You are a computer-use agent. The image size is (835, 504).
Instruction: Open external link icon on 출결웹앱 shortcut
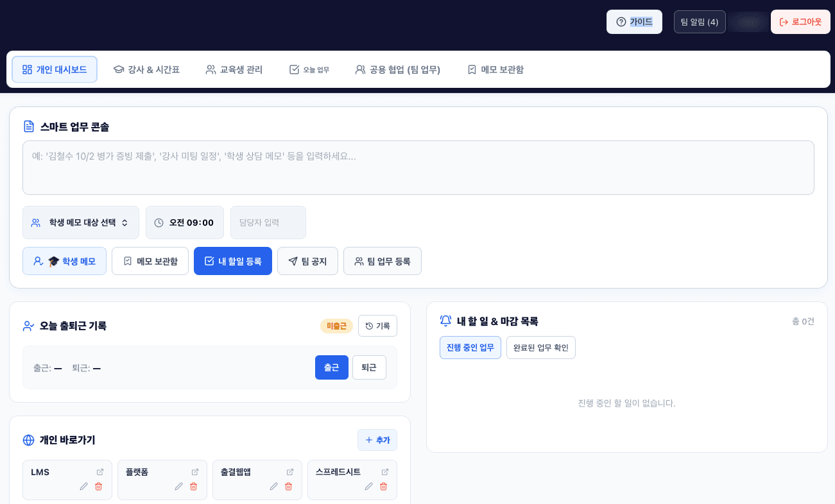[x=290, y=472]
